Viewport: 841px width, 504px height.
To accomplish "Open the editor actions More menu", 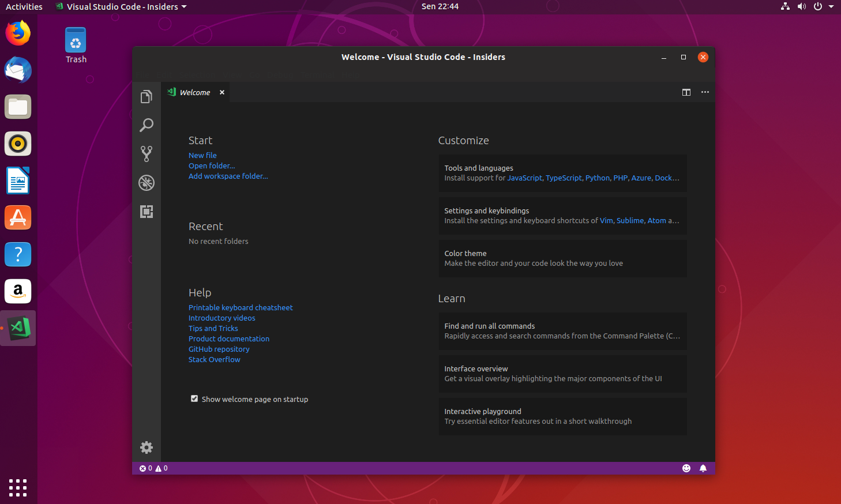I will coord(705,92).
